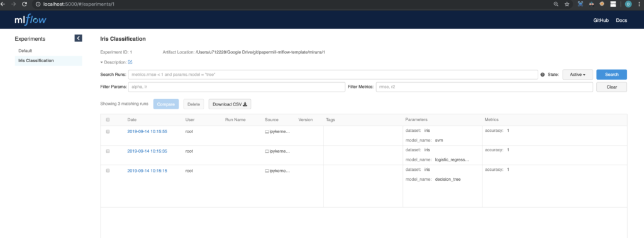Click into the Filter Metrics input field
This screenshot has width=644, height=238.
(x=484, y=87)
